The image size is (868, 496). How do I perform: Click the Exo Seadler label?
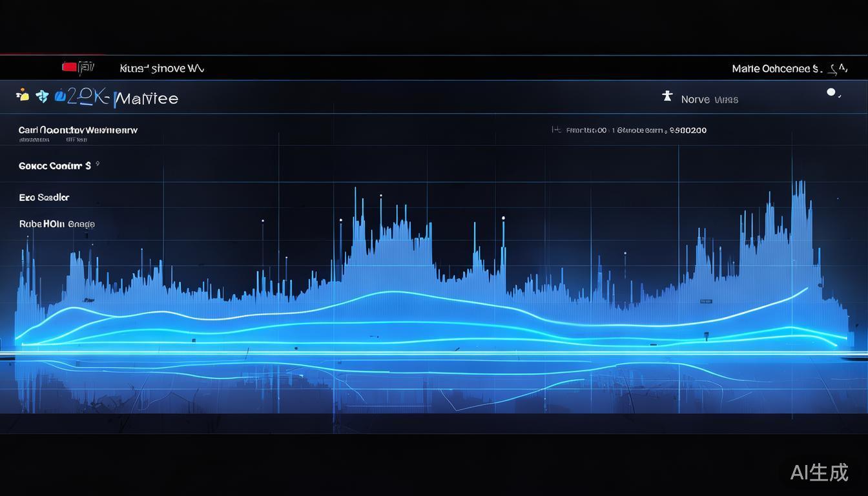44,198
